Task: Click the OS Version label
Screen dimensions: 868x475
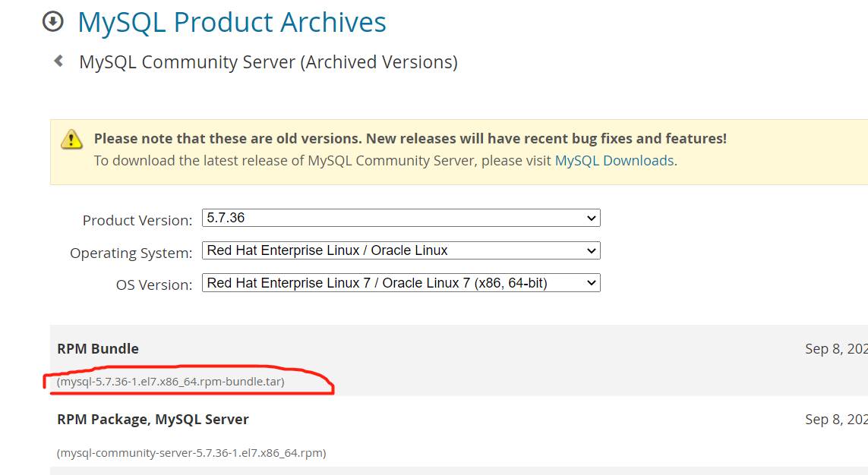Action: [154, 285]
